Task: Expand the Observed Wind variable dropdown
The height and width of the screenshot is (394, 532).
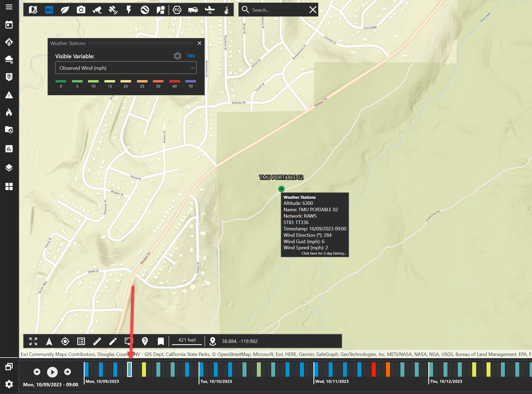Action: pyautogui.click(x=126, y=68)
